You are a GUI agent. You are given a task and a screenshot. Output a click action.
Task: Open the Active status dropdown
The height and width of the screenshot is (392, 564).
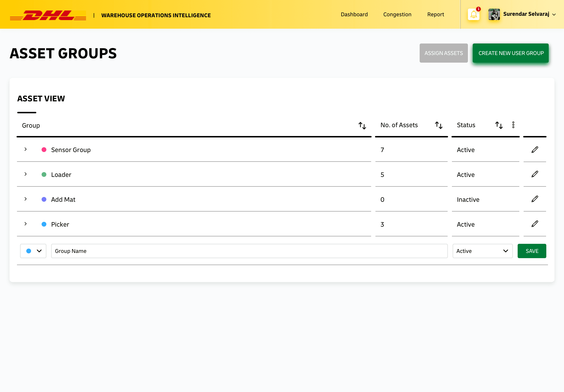[x=483, y=251]
